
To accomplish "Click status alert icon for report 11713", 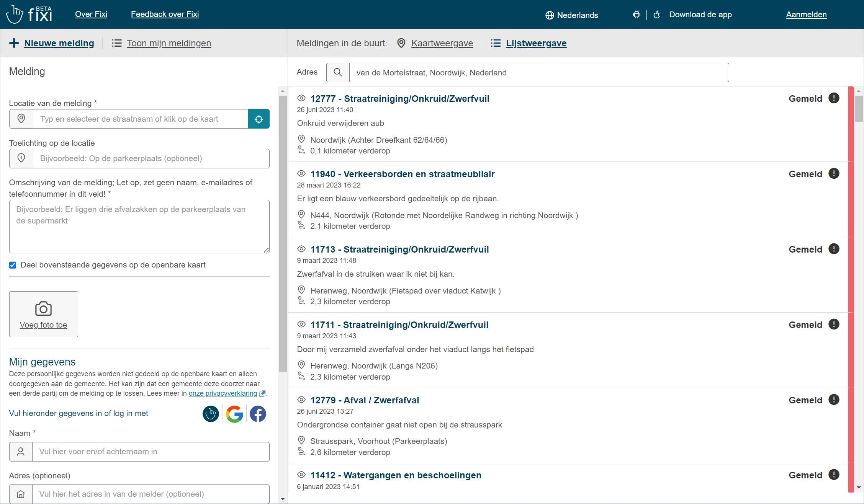I will (x=834, y=249).
